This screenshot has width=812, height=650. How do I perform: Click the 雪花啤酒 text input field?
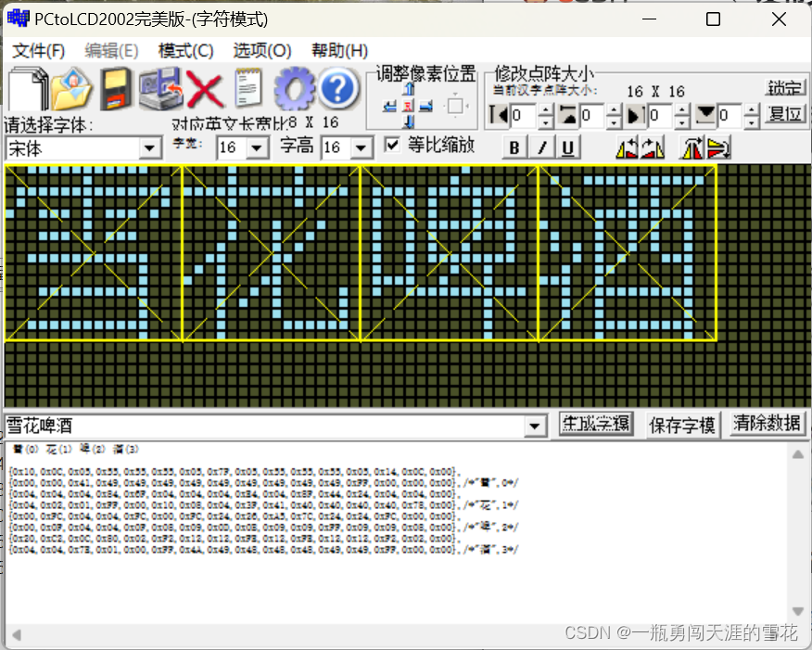click(x=264, y=427)
